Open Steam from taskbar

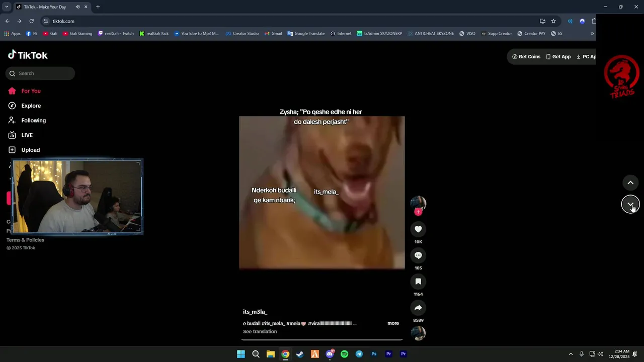point(300,354)
